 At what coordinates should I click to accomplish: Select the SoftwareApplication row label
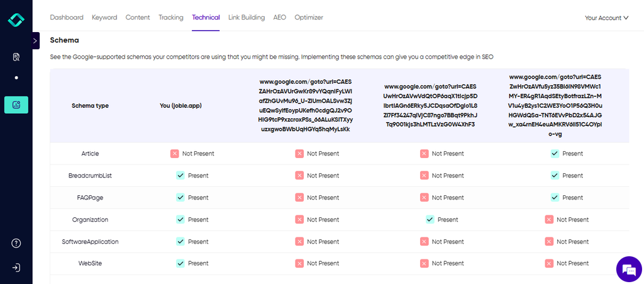(x=90, y=242)
